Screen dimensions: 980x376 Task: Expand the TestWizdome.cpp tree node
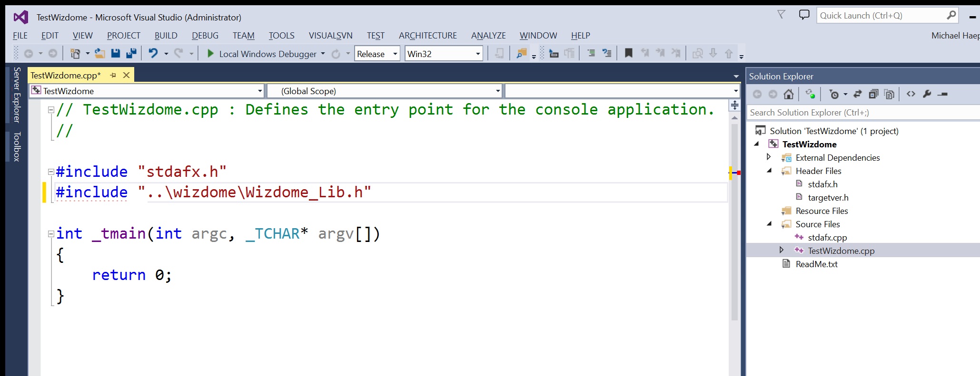(781, 250)
